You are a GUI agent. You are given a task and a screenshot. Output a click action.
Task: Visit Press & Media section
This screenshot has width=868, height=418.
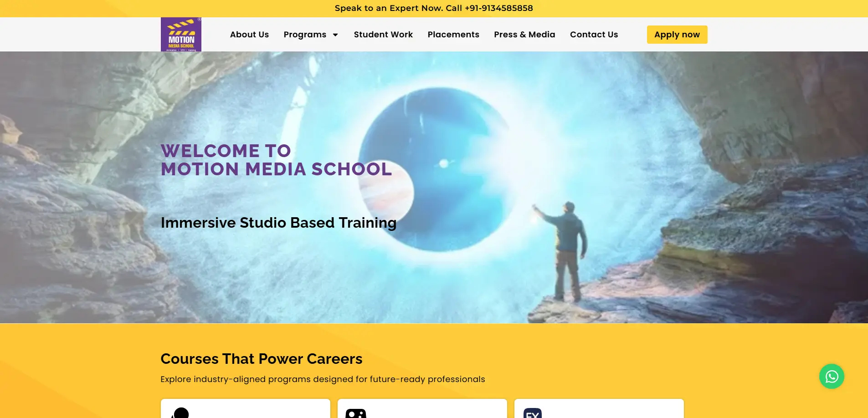pyautogui.click(x=524, y=35)
